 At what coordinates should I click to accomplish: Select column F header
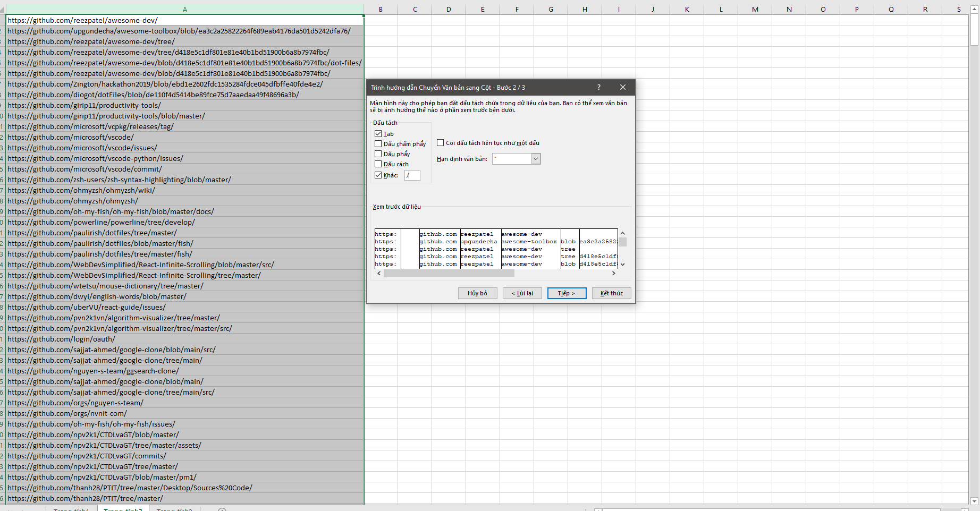[x=517, y=9]
